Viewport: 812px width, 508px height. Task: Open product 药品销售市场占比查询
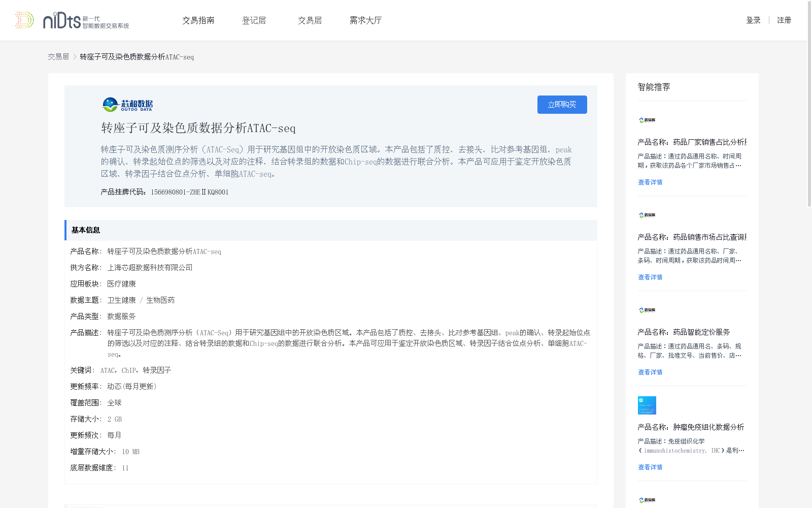pyautogui.click(x=692, y=237)
